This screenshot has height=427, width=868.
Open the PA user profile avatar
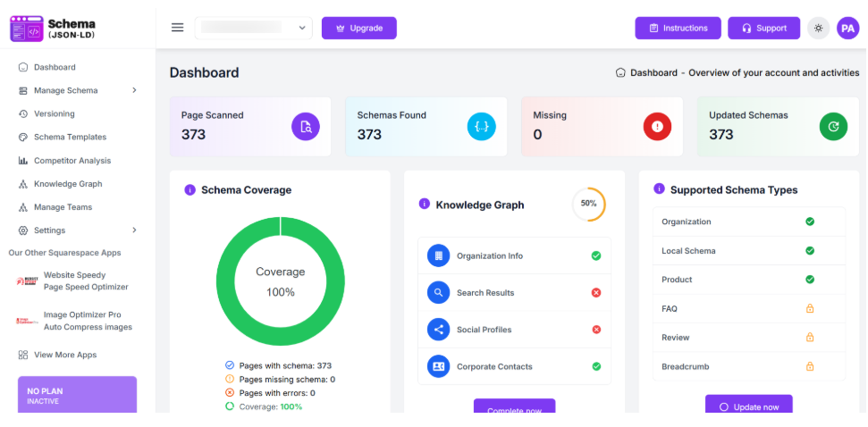click(847, 28)
